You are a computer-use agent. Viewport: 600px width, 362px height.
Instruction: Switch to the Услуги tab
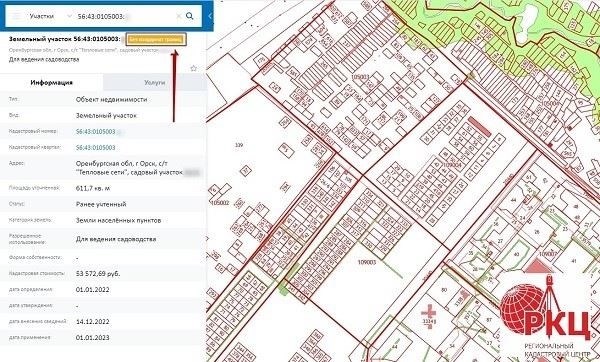155,83
